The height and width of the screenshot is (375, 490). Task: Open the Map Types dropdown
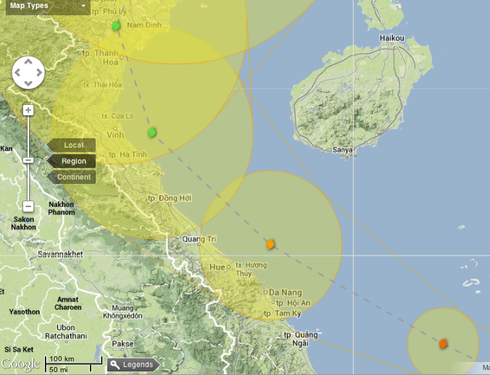(48, 7)
